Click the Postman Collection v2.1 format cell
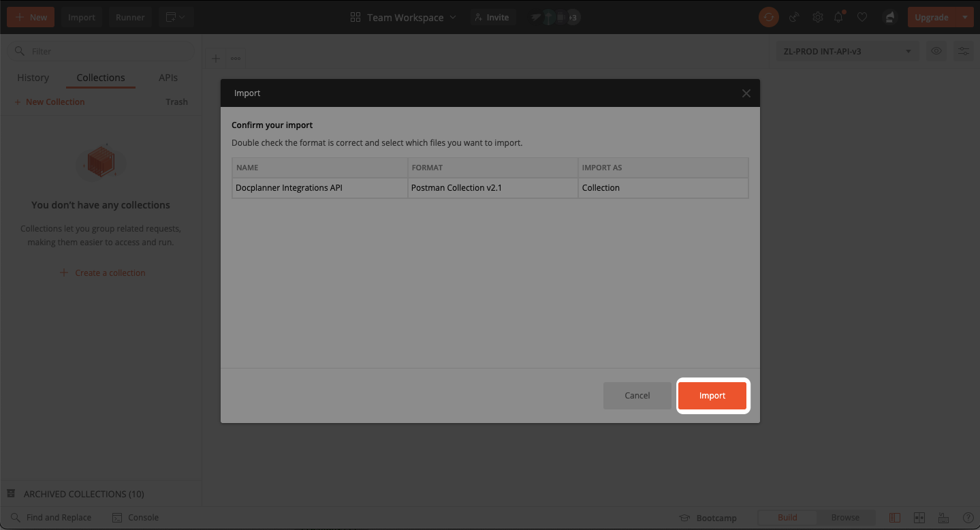 [493, 188]
